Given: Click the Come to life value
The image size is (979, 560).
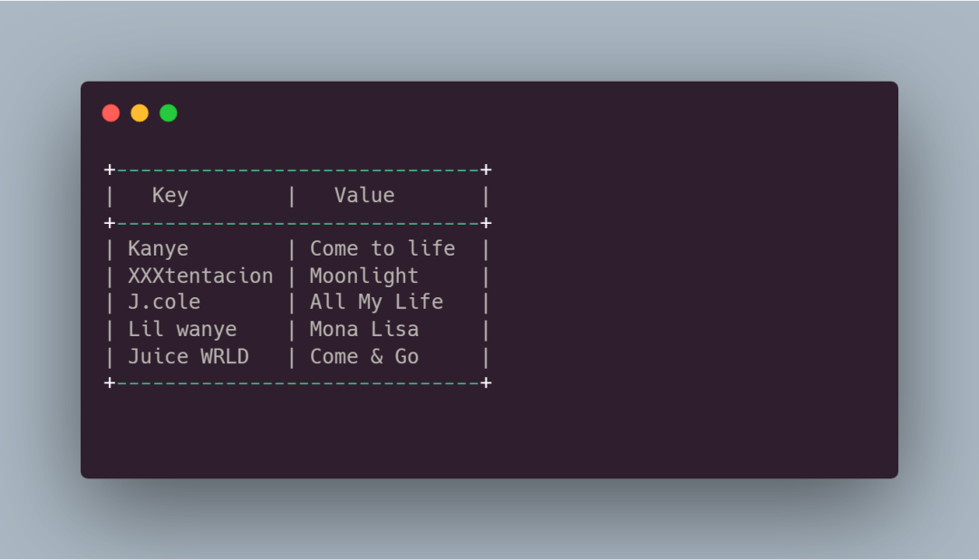Looking at the screenshot, I should (x=383, y=248).
